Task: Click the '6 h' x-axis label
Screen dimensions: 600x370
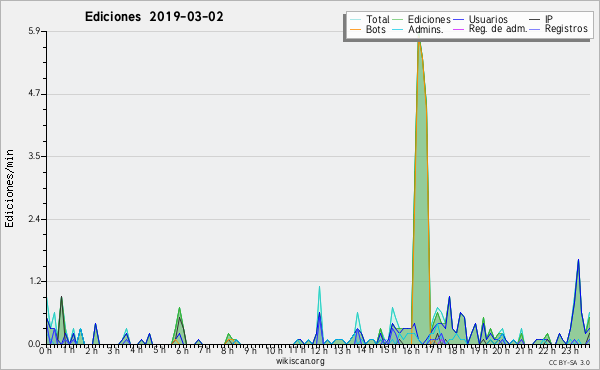Action: click(182, 350)
